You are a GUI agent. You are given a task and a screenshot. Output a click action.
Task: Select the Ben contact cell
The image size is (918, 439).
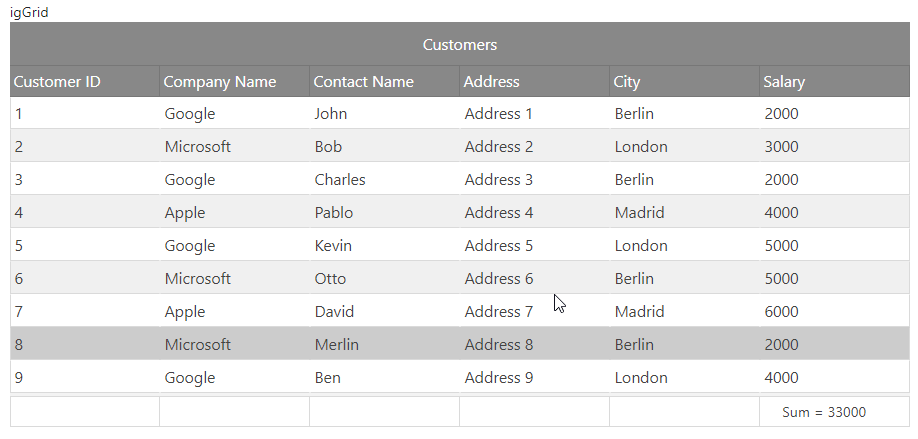pyautogui.click(x=327, y=378)
